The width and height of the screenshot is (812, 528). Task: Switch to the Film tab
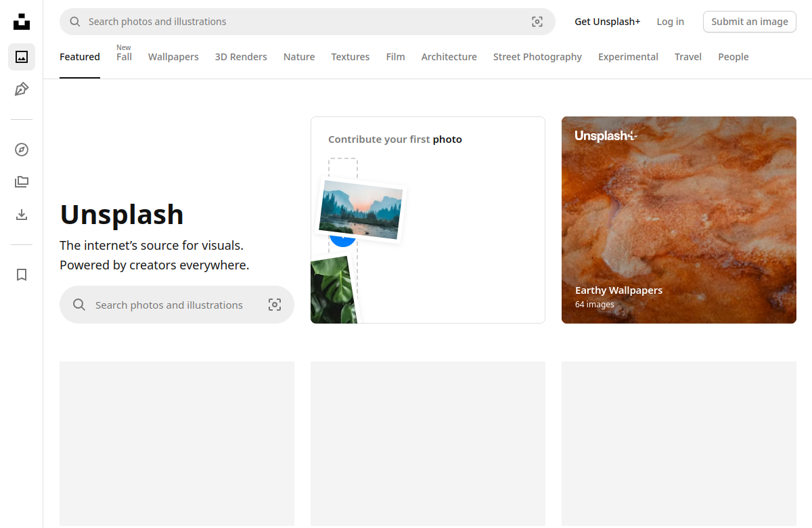[396, 57]
